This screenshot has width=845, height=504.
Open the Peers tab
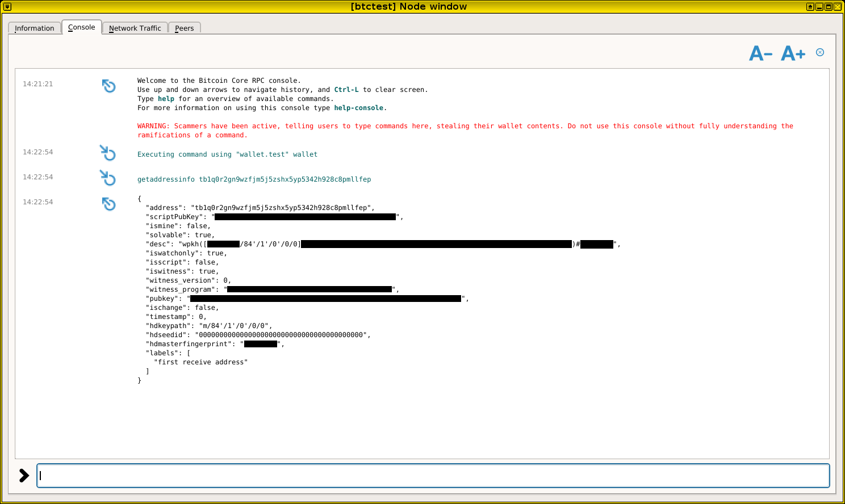(x=185, y=28)
